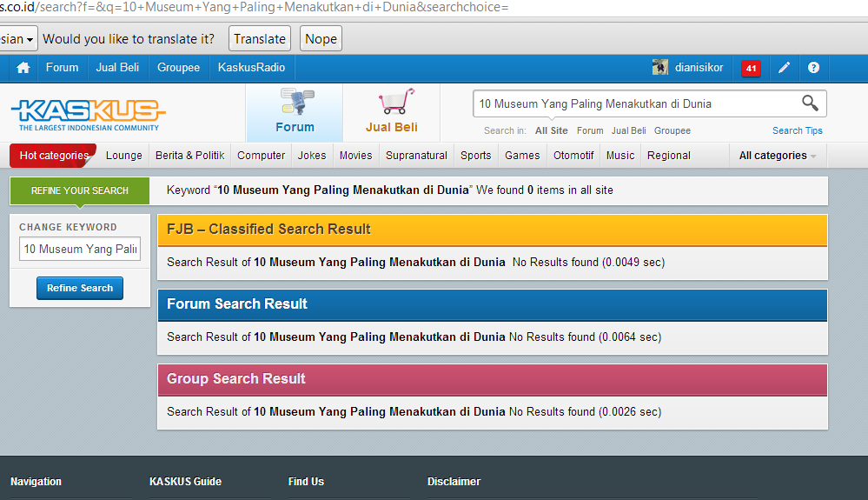Click FJB – Classified Search Result header
This screenshot has width=868, height=500.
coord(493,230)
